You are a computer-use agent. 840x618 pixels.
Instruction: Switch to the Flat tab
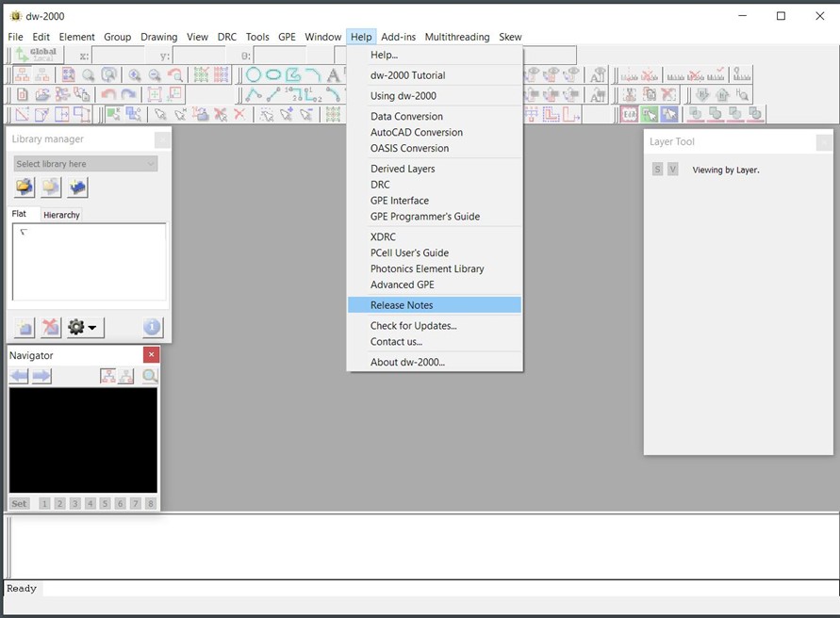[x=19, y=214]
